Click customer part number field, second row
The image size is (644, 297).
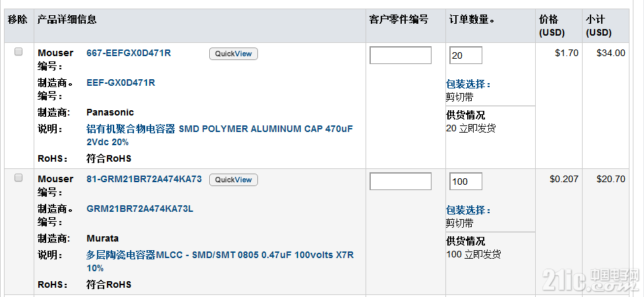(x=401, y=181)
